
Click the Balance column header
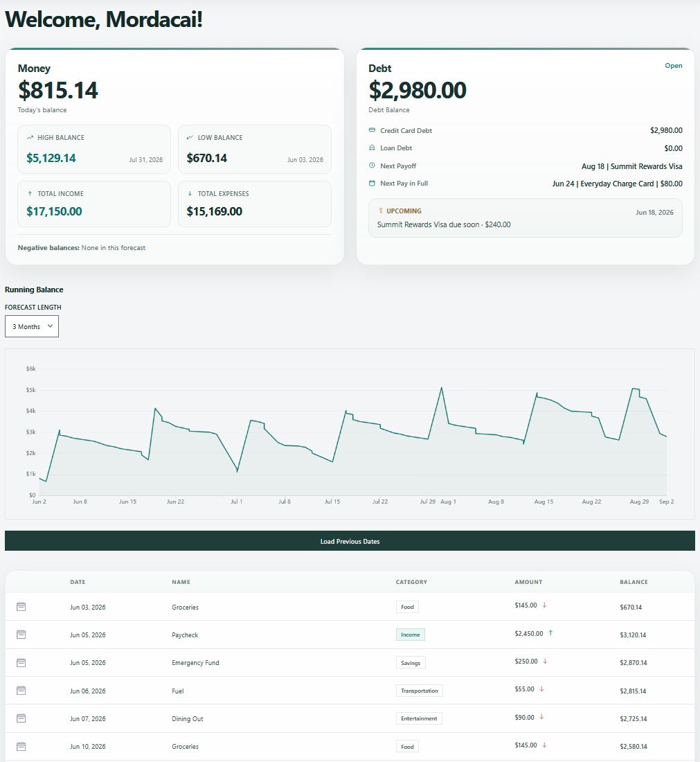(634, 582)
